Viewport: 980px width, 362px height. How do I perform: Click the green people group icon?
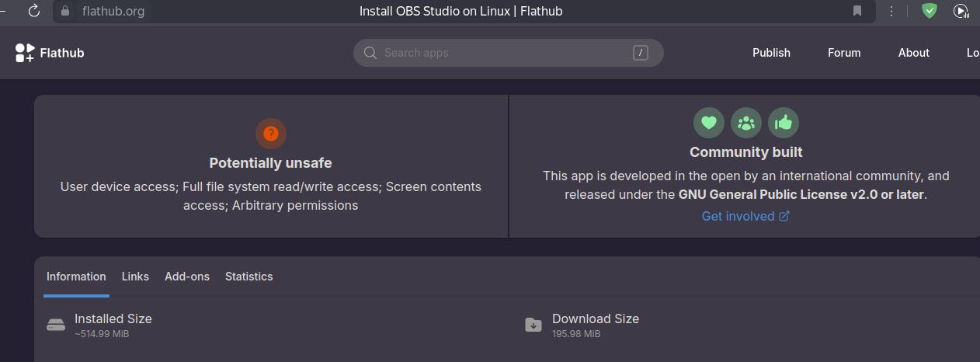tap(745, 123)
